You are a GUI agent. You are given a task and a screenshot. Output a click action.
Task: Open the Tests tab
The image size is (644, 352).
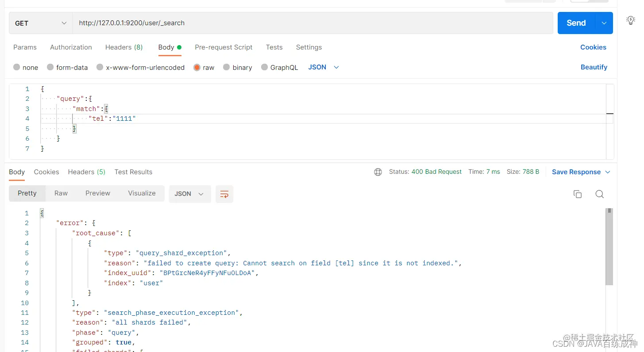(274, 47)
